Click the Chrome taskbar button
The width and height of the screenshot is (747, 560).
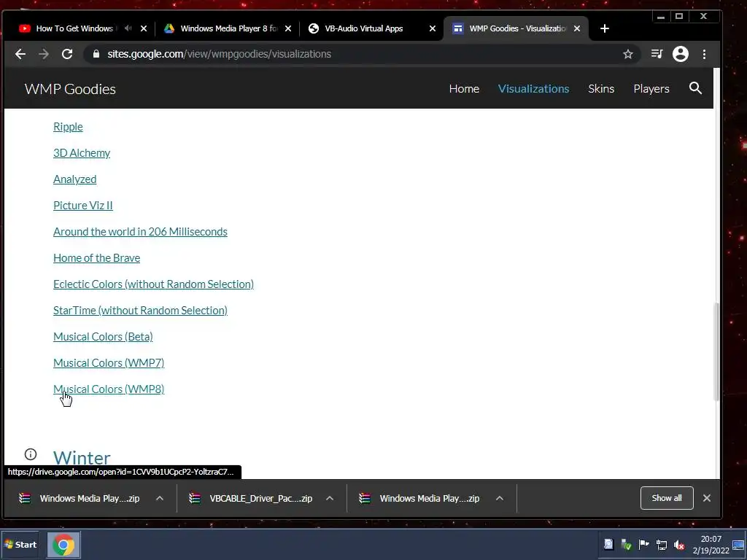coord(63,545)
